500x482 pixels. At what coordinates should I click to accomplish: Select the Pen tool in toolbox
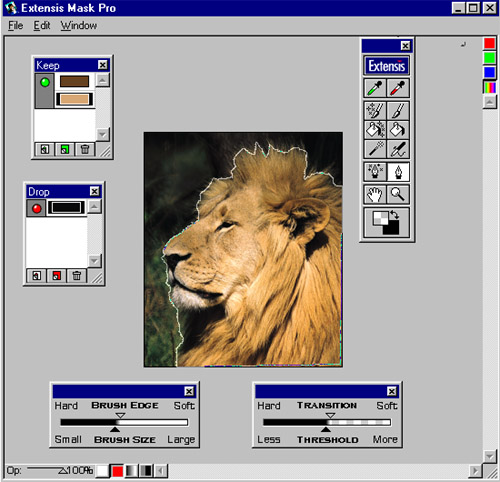point(398,172)
